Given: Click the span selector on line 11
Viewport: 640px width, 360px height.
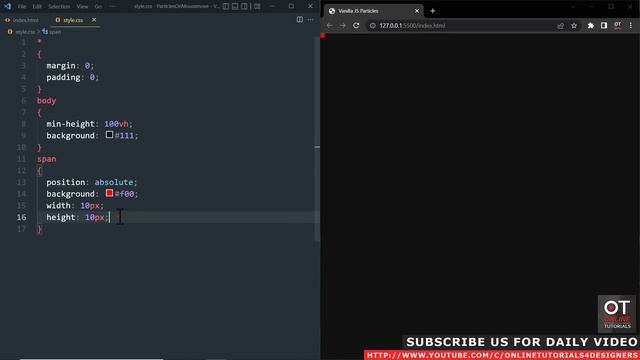Looking at the screenshot, I should click(47, 159).
